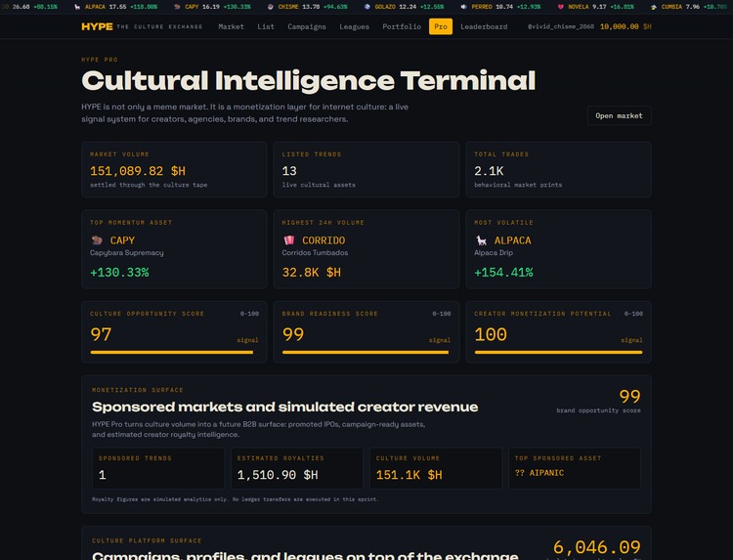733x560 pixels.
Task: Open the @vivid_chisme_2868 user profile
Action: (x=561, y=26)
